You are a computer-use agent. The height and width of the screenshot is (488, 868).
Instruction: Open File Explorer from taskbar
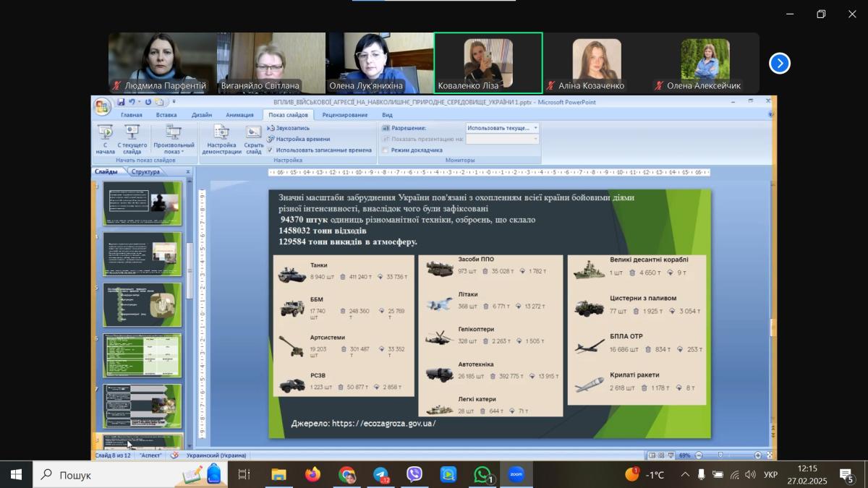[x=278, y=475]
